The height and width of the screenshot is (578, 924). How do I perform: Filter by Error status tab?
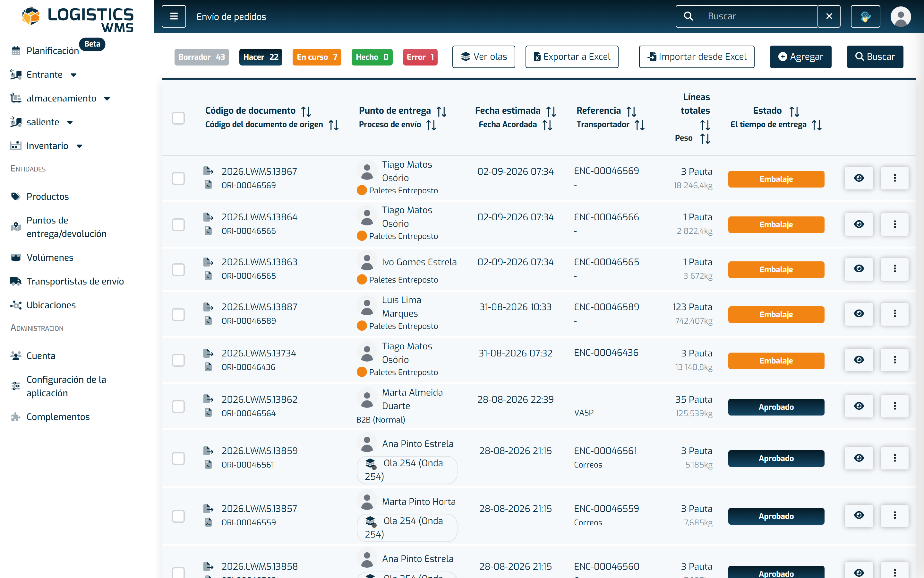coord(420,57)
